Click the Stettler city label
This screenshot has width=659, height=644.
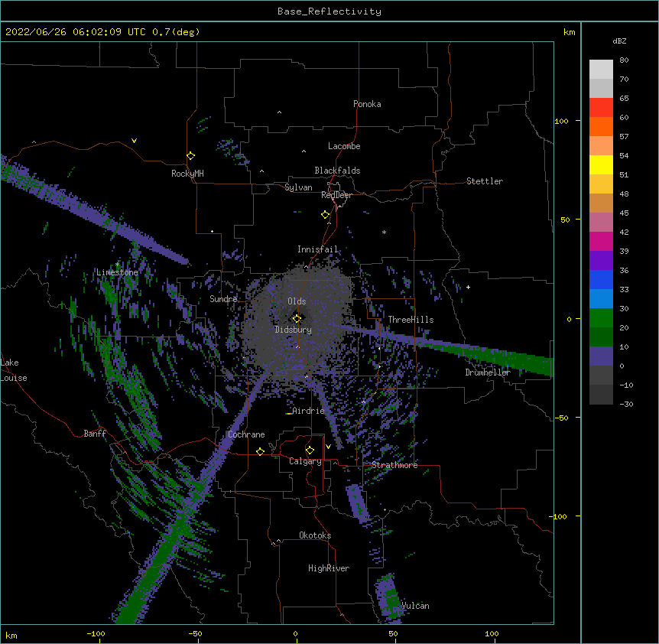(485, 181)
